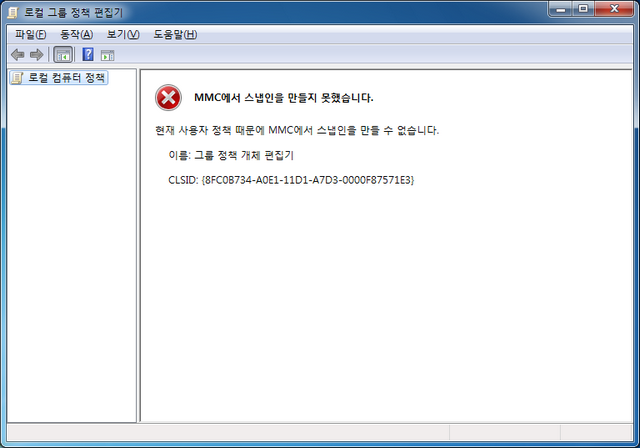Click the CLSID value text line
Screen dimensions: 640x448
point(291,180)
